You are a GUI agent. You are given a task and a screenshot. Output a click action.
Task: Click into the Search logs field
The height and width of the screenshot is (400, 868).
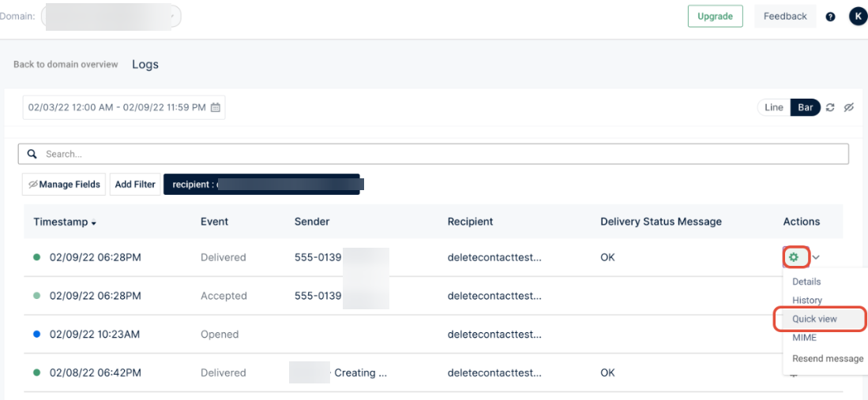[x=442, y=154]
